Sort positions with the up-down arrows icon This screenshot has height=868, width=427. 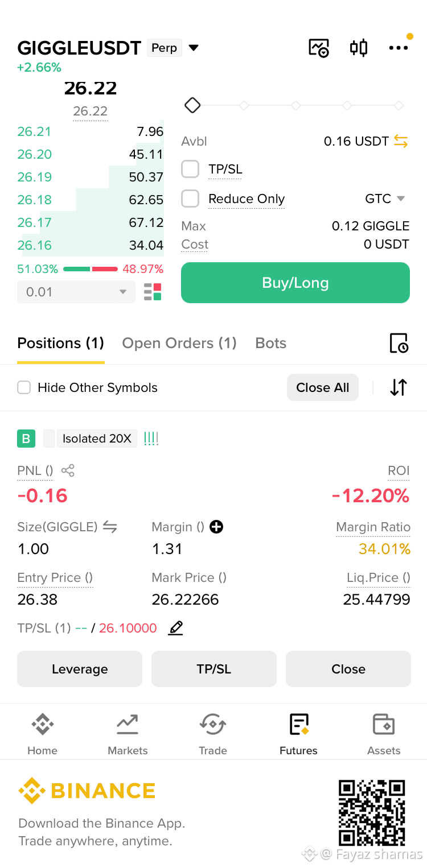[399, 387]
